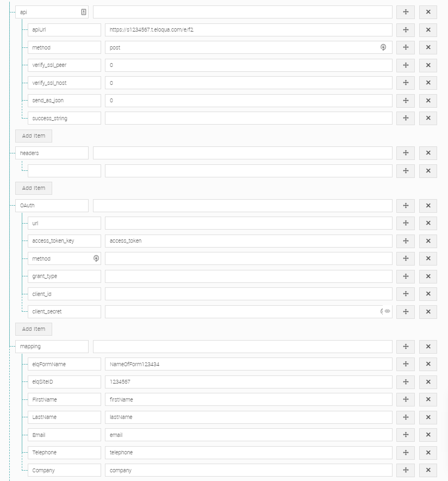Click the empty header name field
This screenshot has height=481, width=448.
tap(64, 170)
